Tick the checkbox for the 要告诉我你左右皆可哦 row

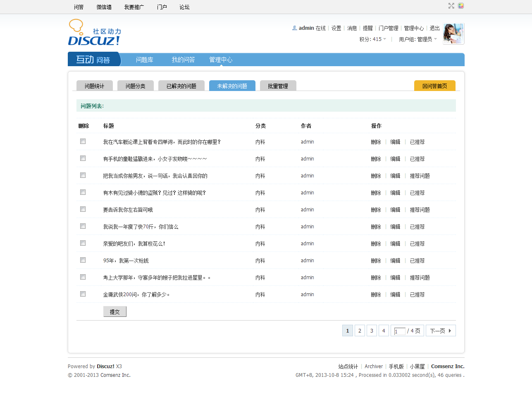tap(83, 209)
